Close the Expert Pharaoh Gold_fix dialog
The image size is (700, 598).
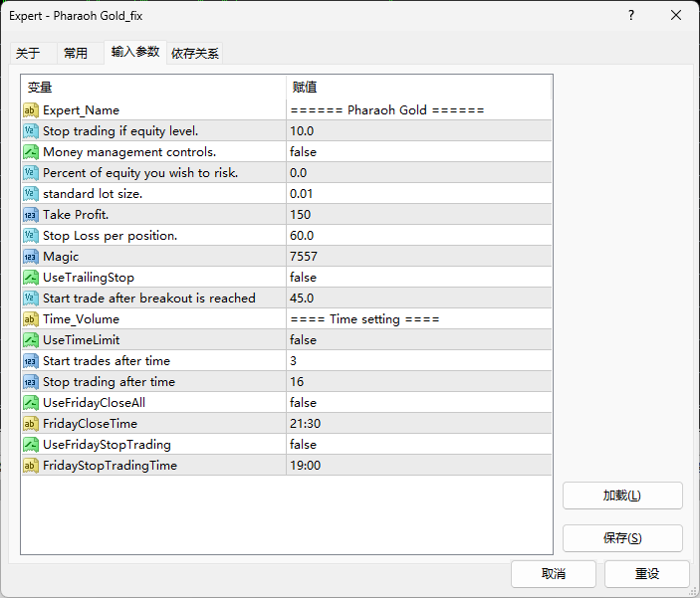coord(676,16)
